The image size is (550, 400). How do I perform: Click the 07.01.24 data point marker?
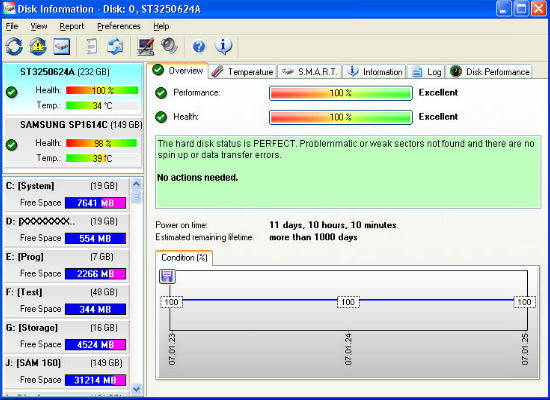click(348, 302)
